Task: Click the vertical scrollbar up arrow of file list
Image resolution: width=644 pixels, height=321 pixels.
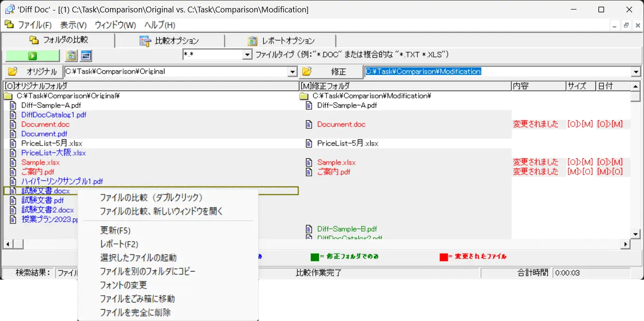Action: (x=635, y=86)
